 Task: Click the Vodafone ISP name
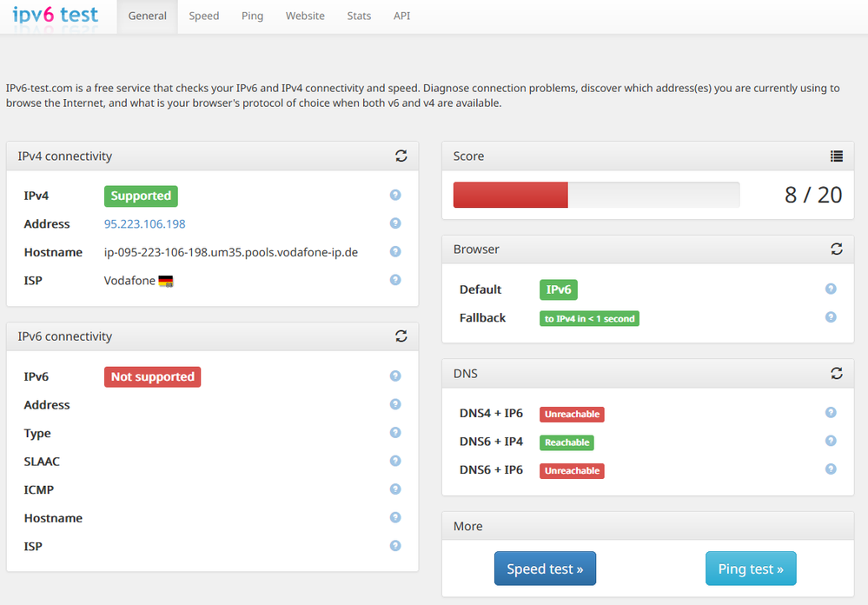tap(129, 281)
